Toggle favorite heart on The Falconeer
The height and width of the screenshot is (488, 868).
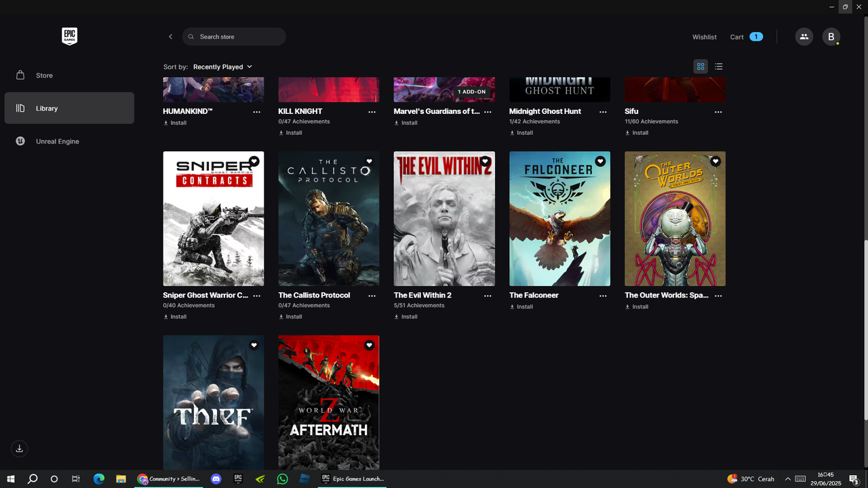(x=600, y=161)
